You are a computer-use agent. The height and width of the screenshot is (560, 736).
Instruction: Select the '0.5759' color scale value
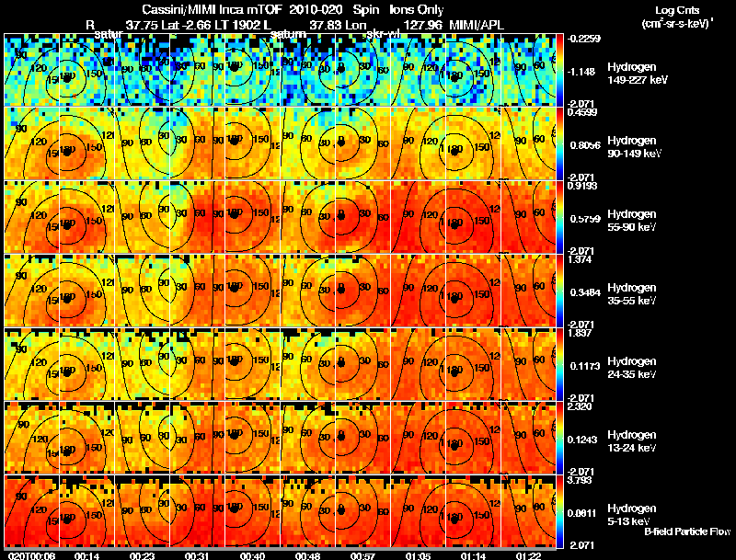click(585, 219)
